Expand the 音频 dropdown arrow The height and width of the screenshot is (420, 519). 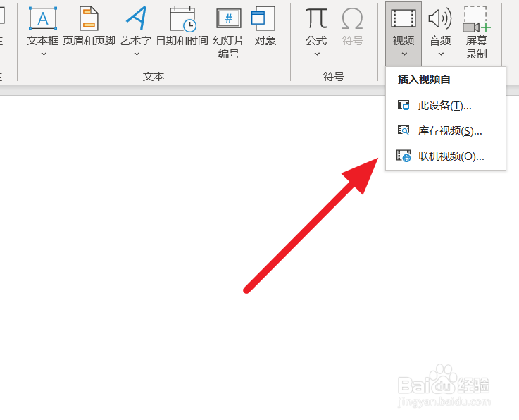pyautogui.click(x=441, y=54)
